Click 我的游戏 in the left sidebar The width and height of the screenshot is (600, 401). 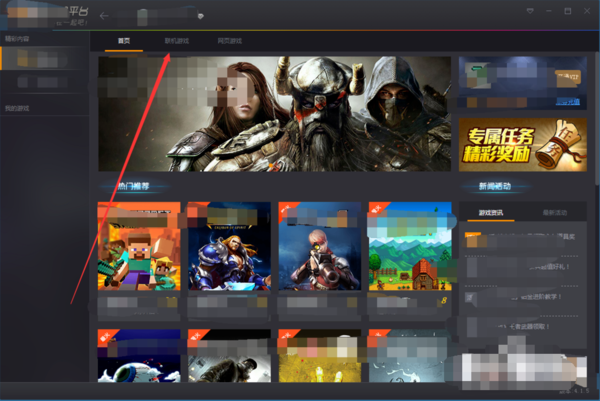(x=18, y=107)
